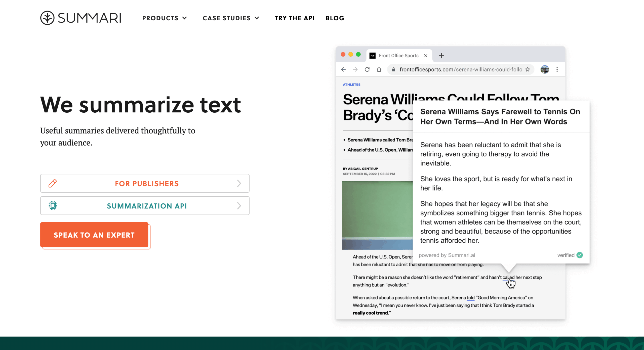The image size is (644, 350).
Task: Click Speak to an Expert
Action: coord(94,235)
